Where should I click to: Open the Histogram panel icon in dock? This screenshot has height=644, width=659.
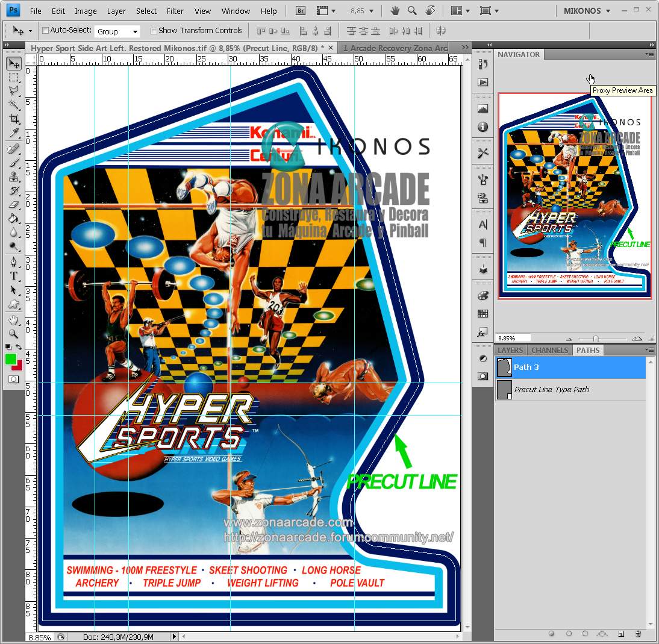[483, 108]
